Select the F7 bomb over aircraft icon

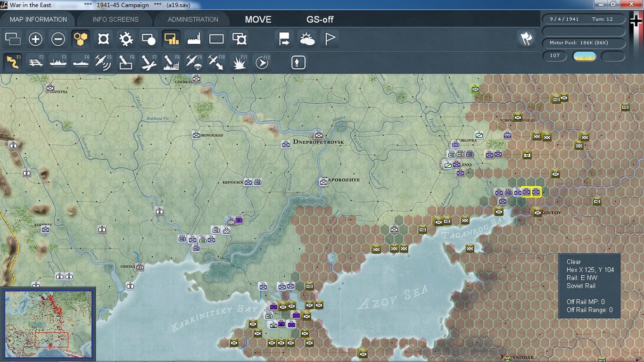[x=149, y=62]
